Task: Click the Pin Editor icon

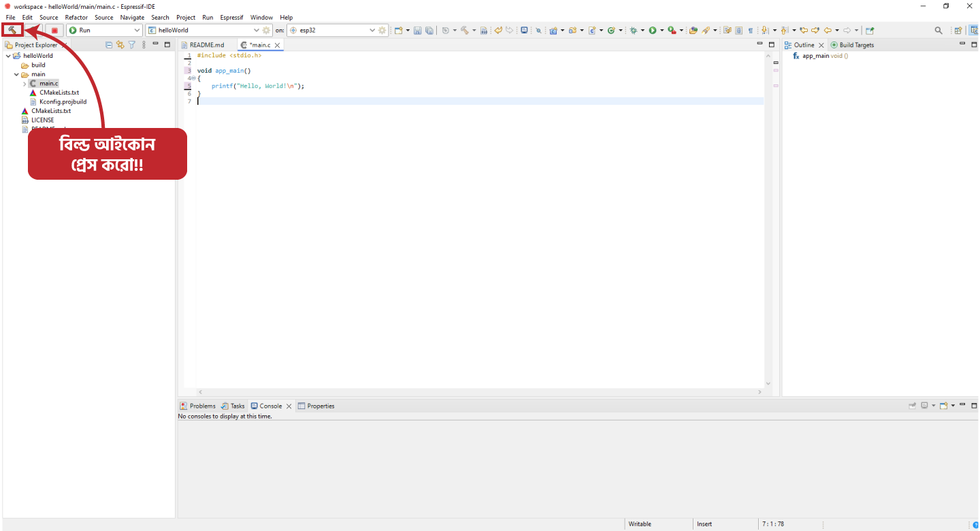Action: click(870, 30)
